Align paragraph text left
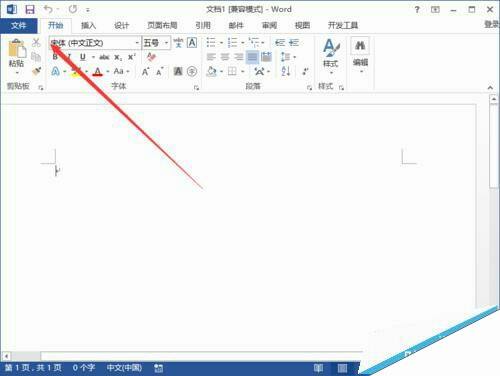500x376 pixels. point(211,57)
